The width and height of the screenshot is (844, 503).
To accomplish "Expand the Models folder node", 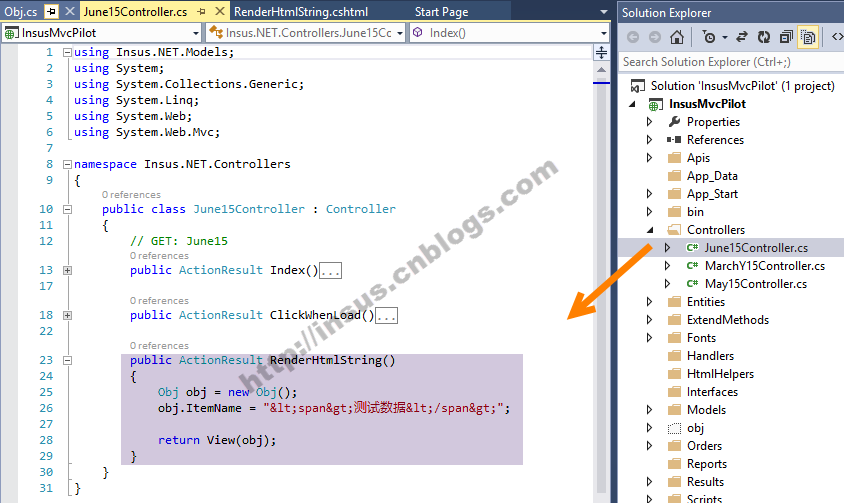I will [x=649, y=410].
